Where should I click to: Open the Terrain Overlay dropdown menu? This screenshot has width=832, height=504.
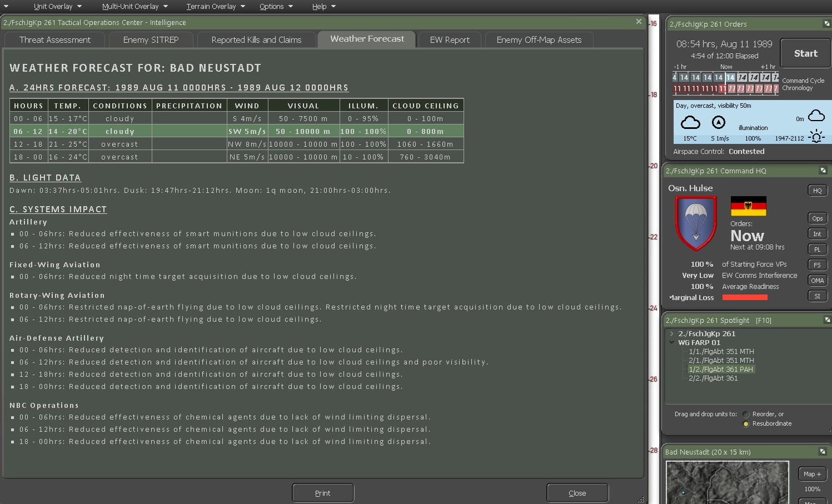click(x=216, y=7)
